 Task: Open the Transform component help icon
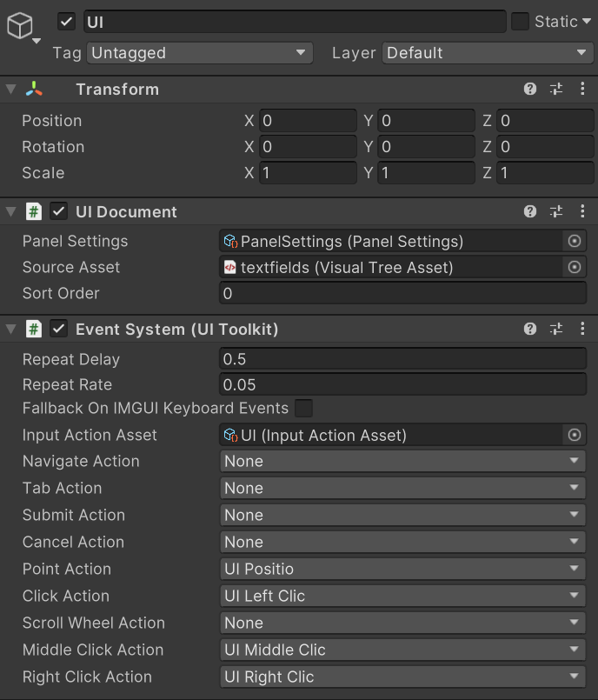tap(530, 90)
